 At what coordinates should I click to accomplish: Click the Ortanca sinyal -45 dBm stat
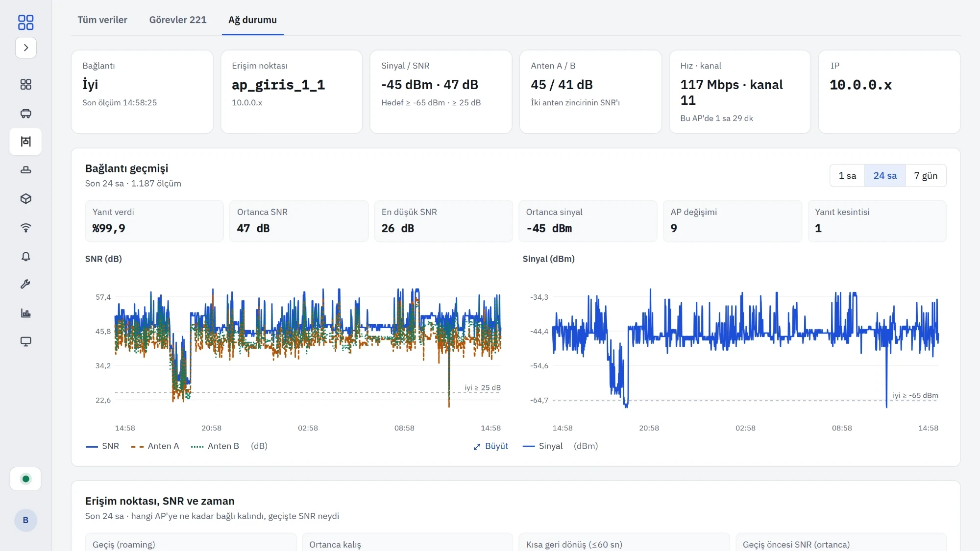point(588,221)
